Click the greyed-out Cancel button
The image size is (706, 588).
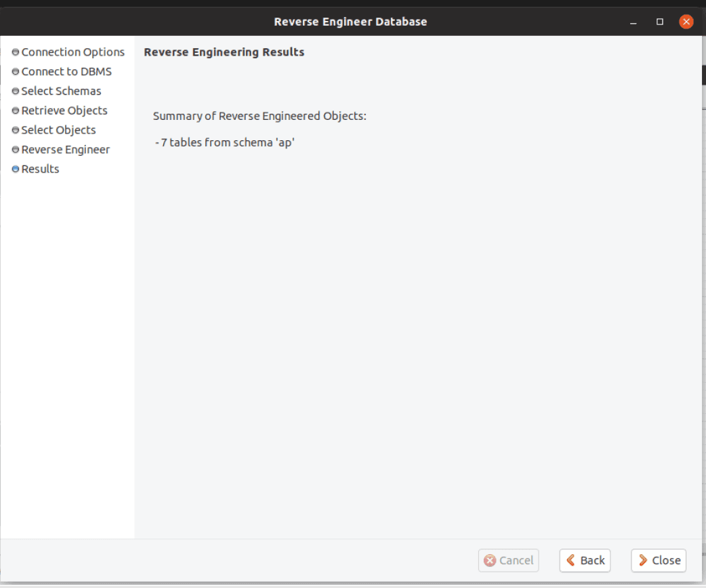coord(508,560)
